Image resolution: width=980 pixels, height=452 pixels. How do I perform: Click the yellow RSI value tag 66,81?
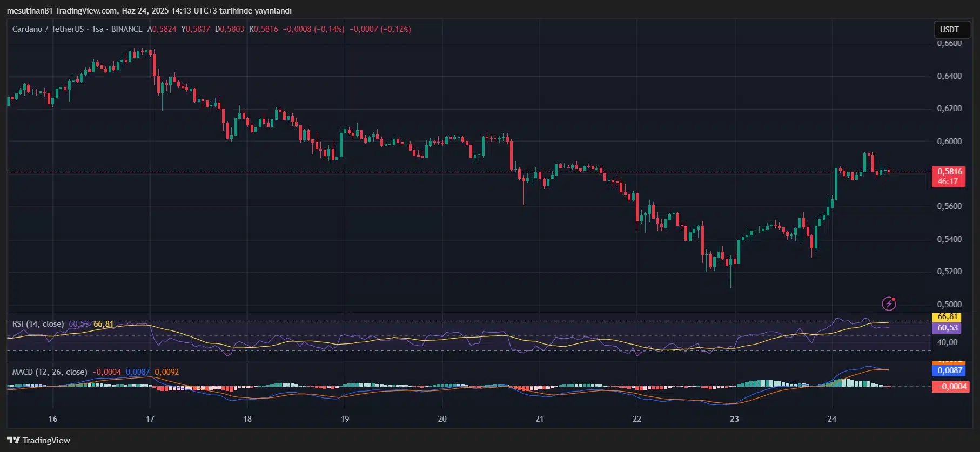(947, 317)
